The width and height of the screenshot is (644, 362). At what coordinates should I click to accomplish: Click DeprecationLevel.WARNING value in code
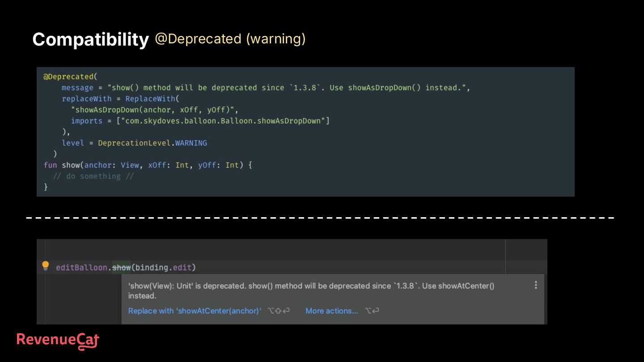153,143
